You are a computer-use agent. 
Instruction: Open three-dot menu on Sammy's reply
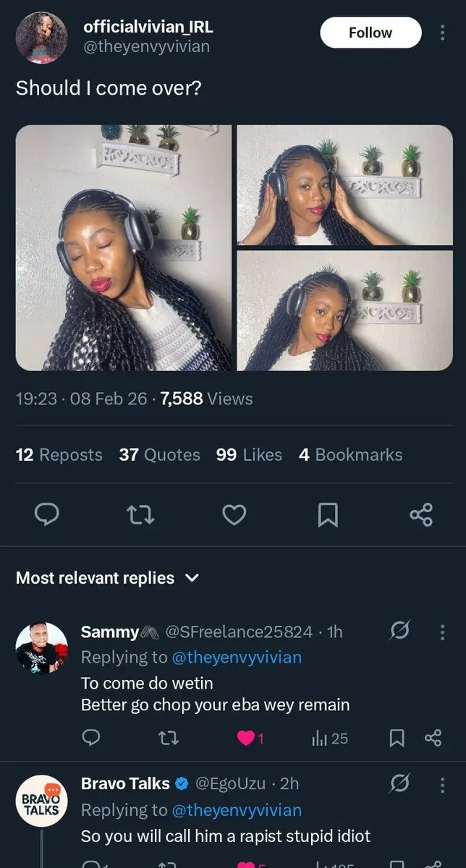click(442, 632)
